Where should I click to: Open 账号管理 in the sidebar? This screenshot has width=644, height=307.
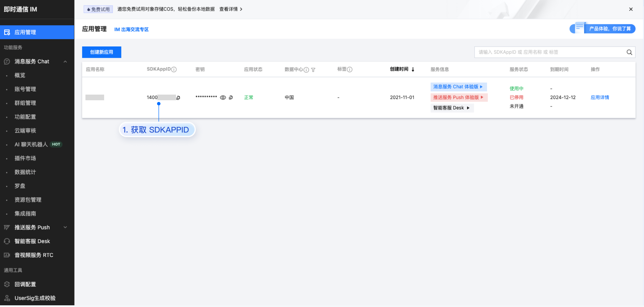(x=25, y=89)
